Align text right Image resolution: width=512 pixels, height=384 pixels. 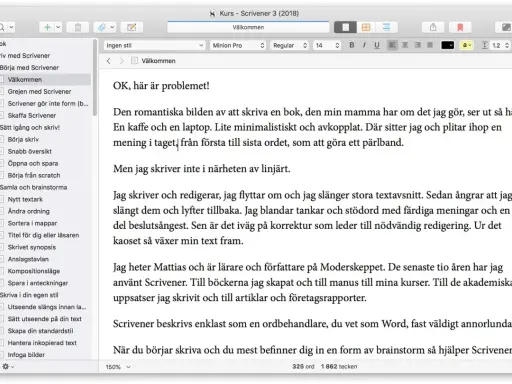[418, 45]
